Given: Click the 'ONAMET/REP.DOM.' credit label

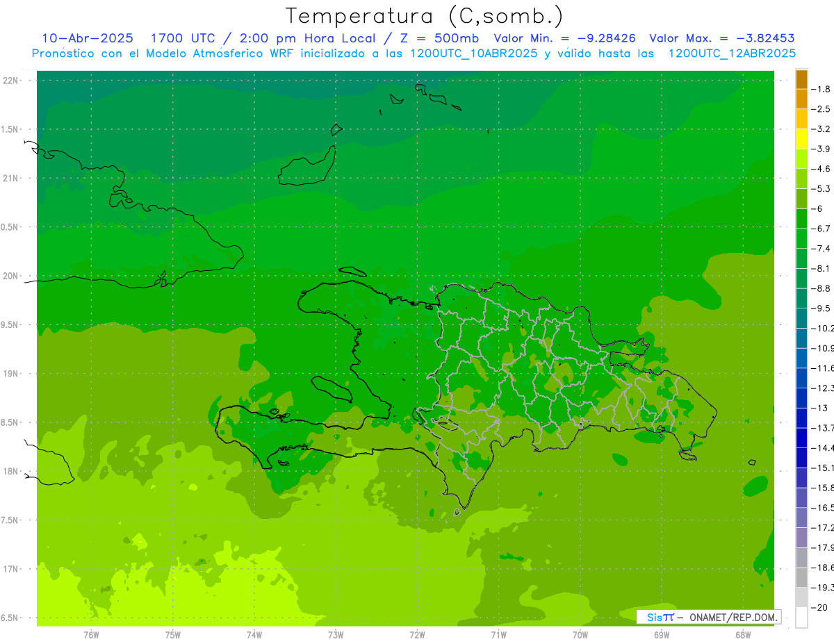Looking at the screenshot, I should click(x=734, y=617).
